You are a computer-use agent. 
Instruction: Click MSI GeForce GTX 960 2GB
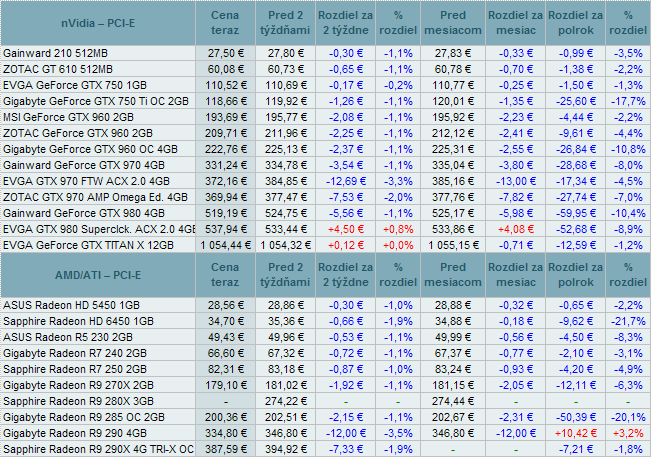pos(69,117)
